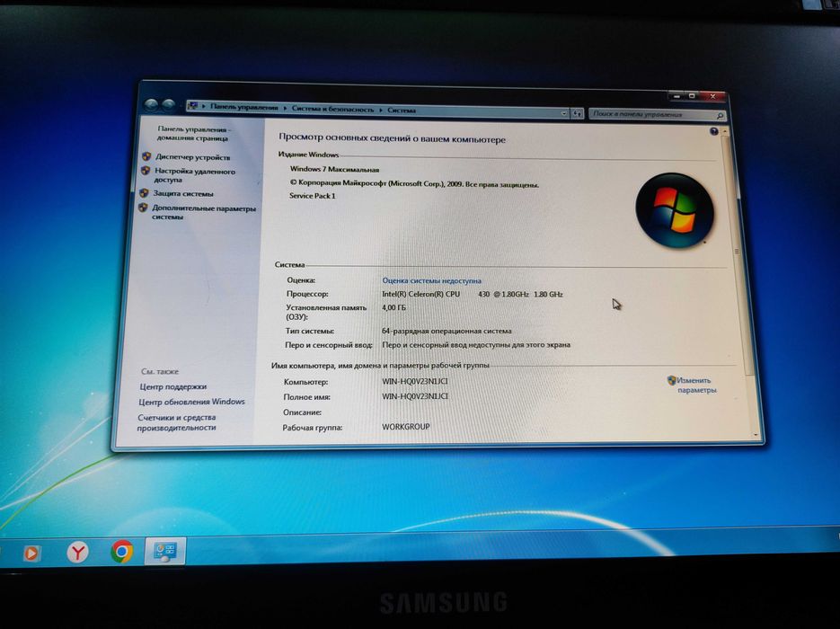Open the media player taskbar icon
Image resolution: width=840 pixels, height=629 pixels.
31,553
